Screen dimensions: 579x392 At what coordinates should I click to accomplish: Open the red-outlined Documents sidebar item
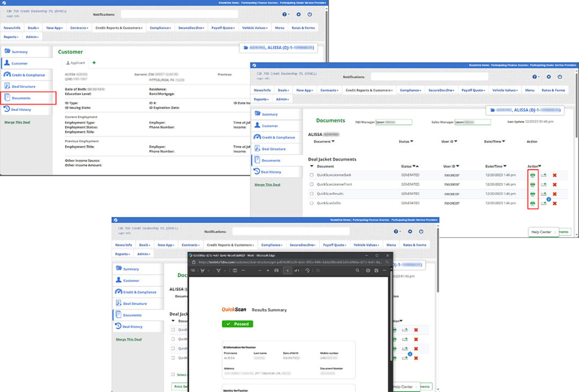click(28, 98)
